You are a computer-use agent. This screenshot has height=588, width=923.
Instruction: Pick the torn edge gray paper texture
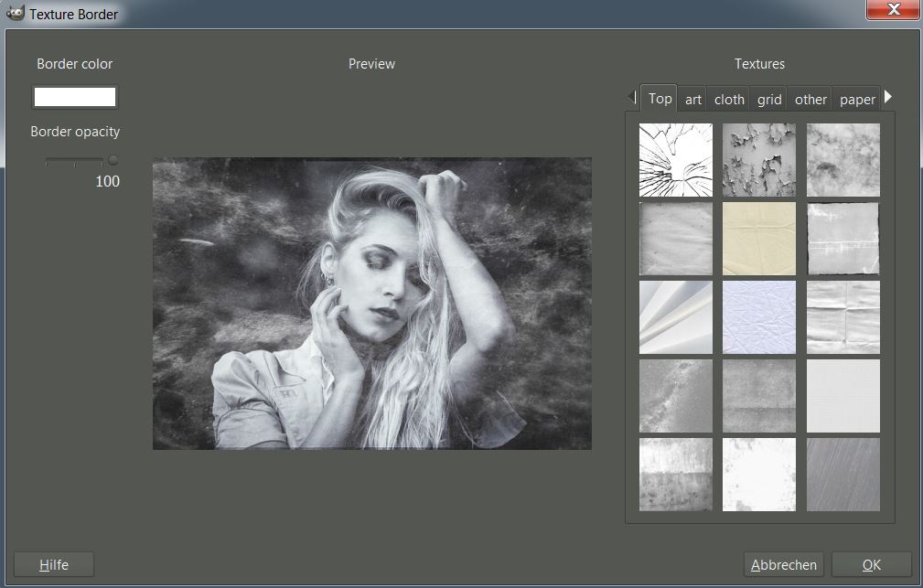843,239
